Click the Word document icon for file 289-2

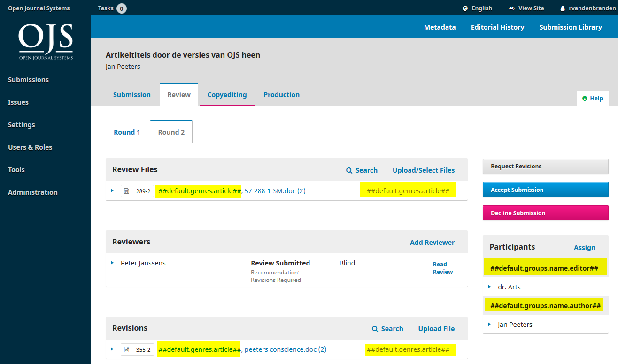pyautogui.click(x=126, y=191)
